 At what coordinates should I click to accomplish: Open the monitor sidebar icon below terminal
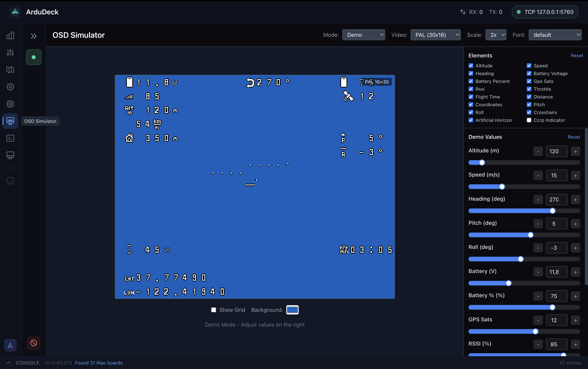[10, 155]
